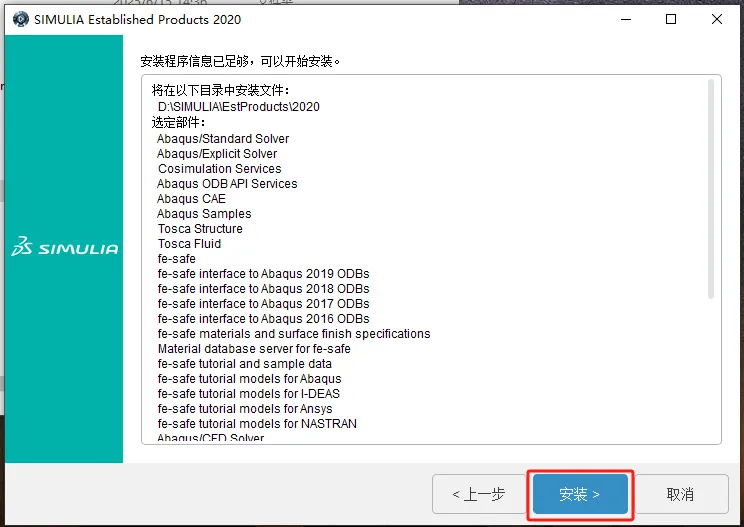This screenshot has height=527, width=744.
Task: Click the Abaqus ODB API Services line
Action: click(x=227, y=184)
